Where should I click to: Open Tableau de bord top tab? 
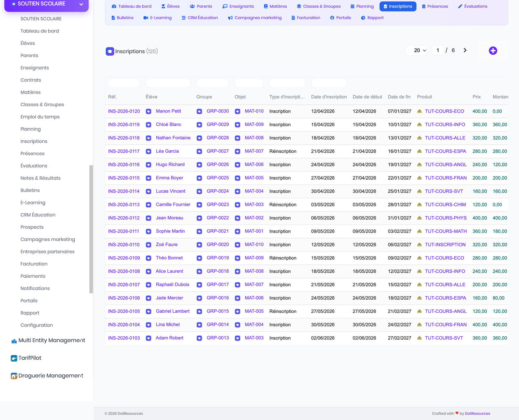(x=131, y=6)
